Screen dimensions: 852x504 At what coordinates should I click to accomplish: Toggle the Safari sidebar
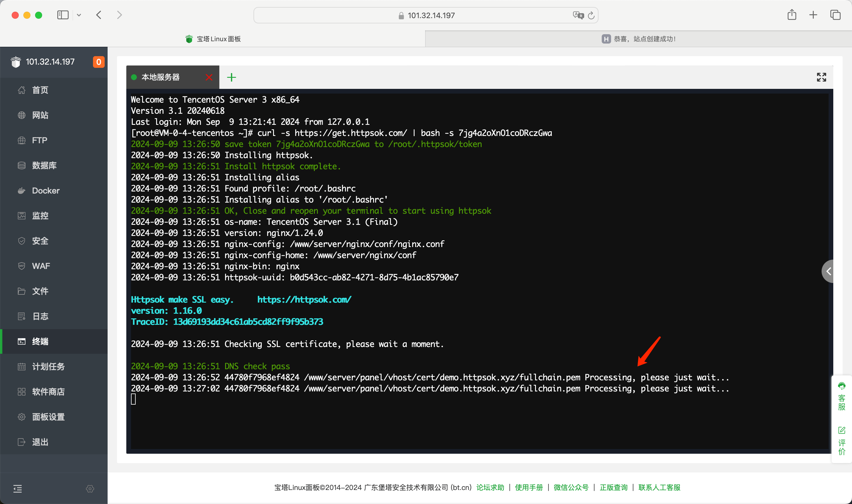point(63,15)
